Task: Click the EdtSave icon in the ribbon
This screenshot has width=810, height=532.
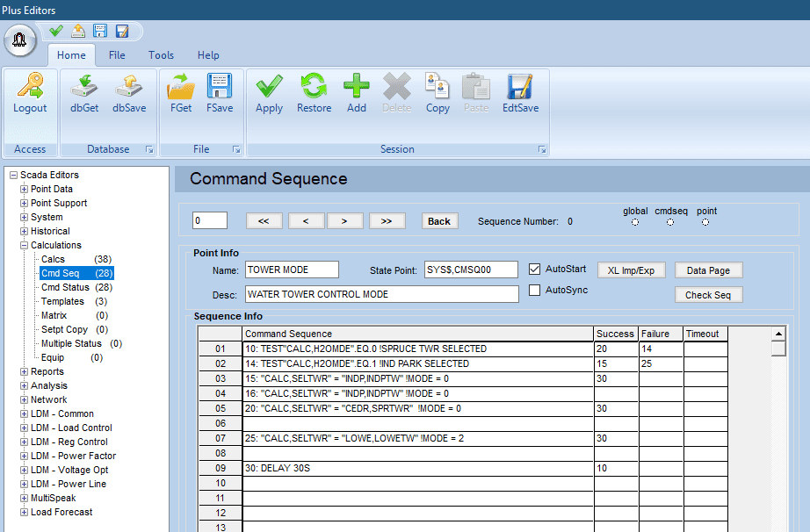Action: [x=520, y=86]
